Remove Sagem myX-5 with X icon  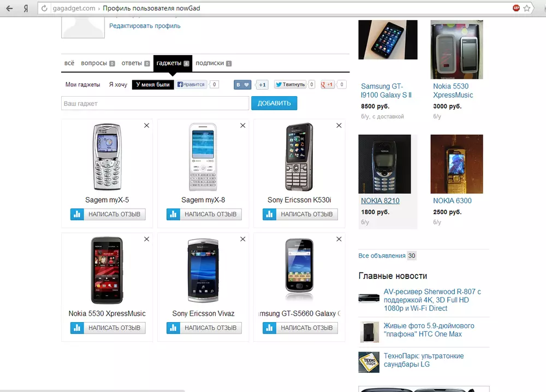146,126
